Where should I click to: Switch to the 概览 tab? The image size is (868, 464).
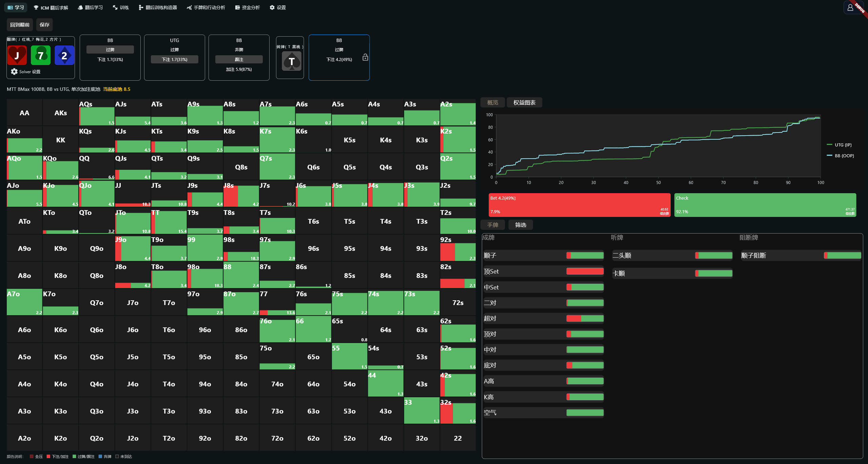pos(493,102)
